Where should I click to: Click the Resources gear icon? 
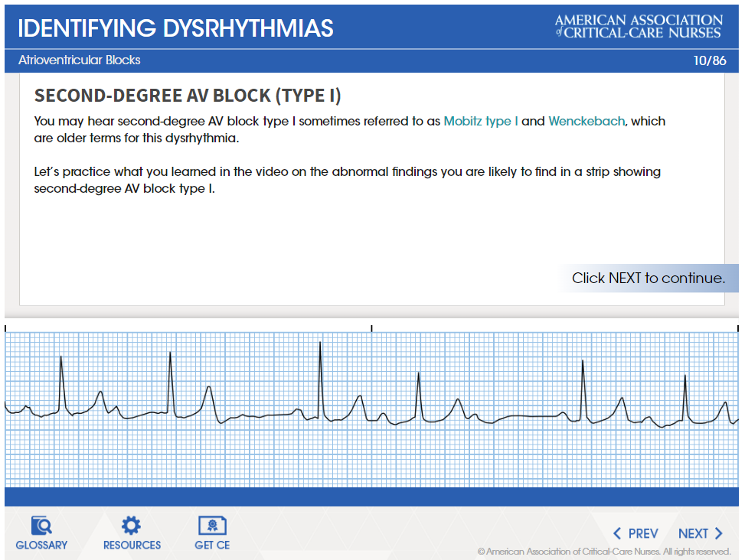(x=132, y=526)
